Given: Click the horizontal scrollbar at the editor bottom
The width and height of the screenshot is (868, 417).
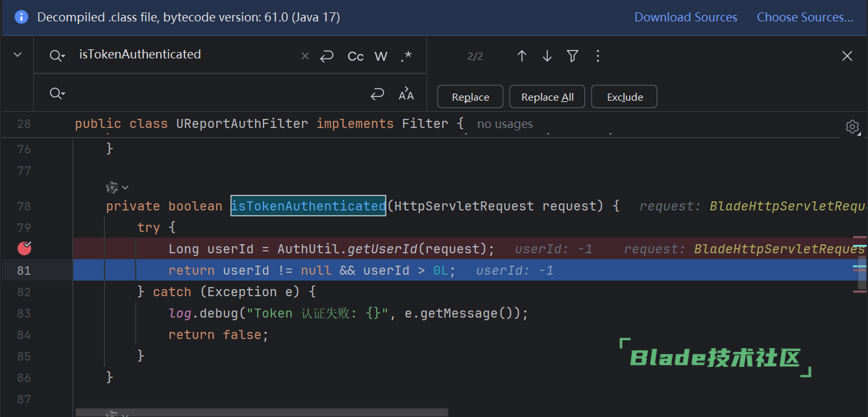Looking at the screenshot, I should click(x=261, y=412).
